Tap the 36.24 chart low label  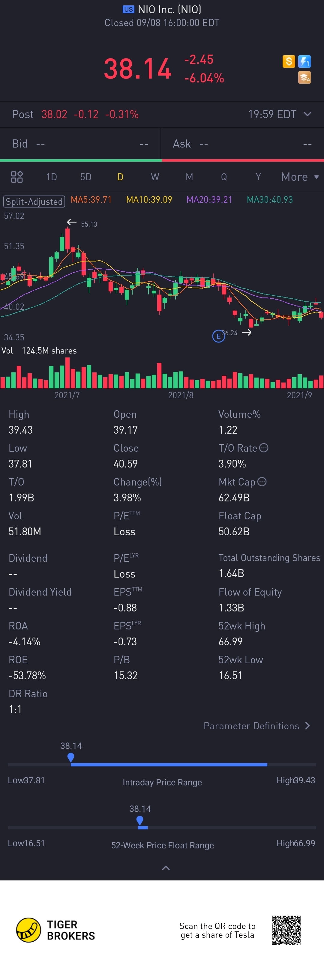(229, 333)
